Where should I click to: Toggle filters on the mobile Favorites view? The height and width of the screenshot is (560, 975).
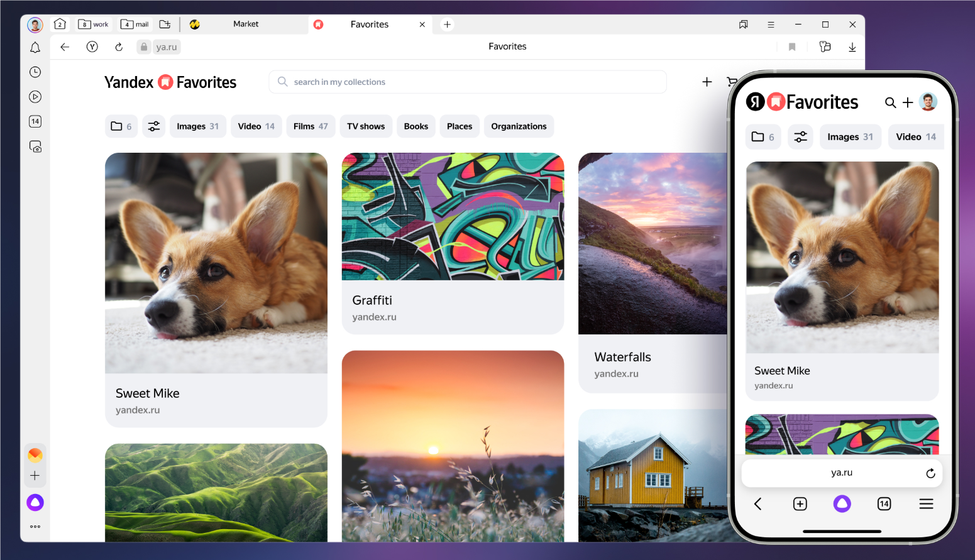800,136
